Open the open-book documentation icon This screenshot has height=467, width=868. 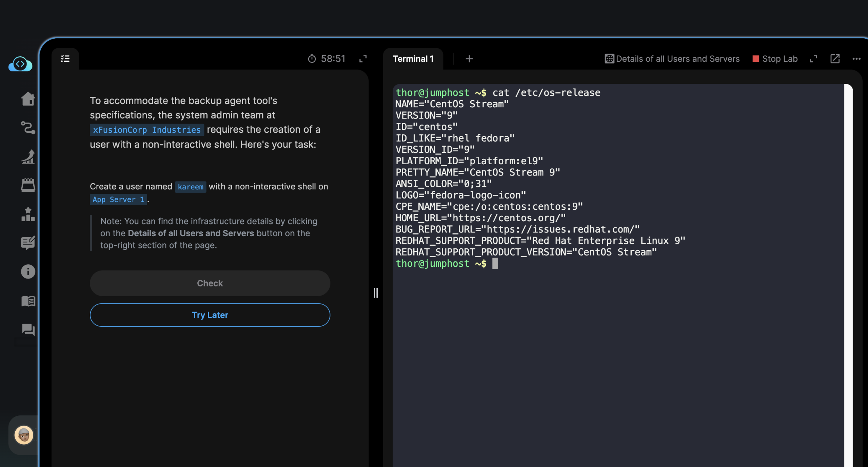(28, 301)
